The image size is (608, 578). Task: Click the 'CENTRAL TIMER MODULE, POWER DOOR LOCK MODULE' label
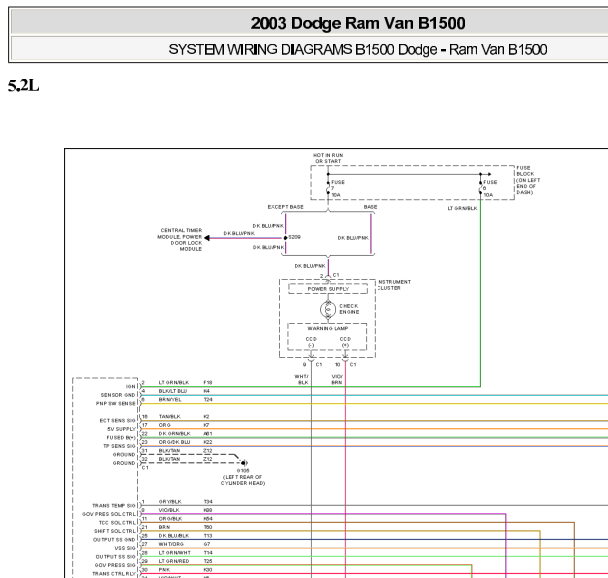tap(180, 240)
